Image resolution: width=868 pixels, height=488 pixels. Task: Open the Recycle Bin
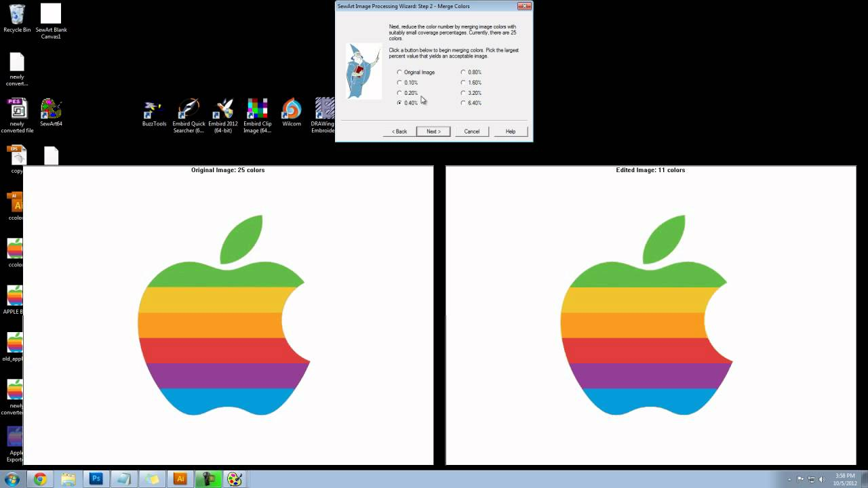point(17,15)
